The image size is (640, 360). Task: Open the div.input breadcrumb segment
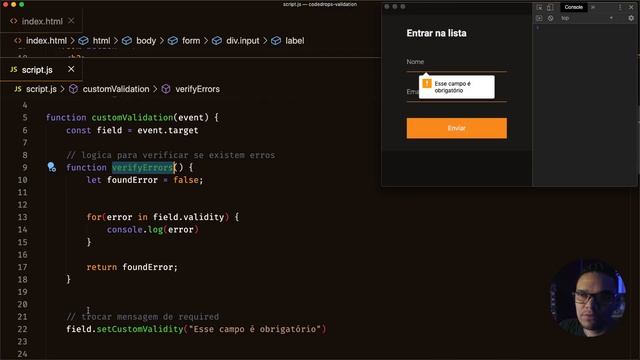[x=242, y=41]
